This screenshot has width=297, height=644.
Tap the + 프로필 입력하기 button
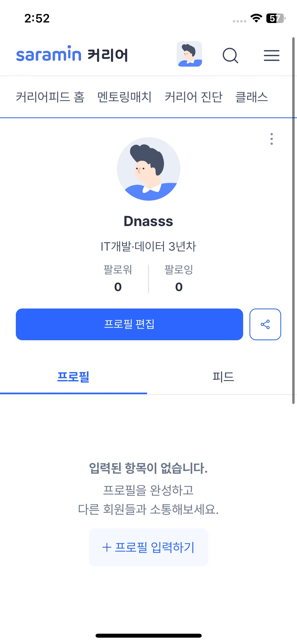tap(148, 547)
